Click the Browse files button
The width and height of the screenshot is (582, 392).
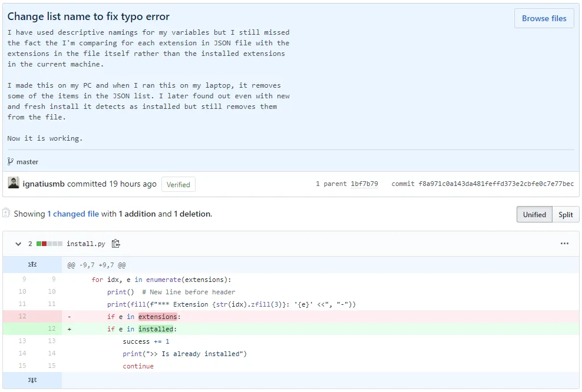click(544, 18)
